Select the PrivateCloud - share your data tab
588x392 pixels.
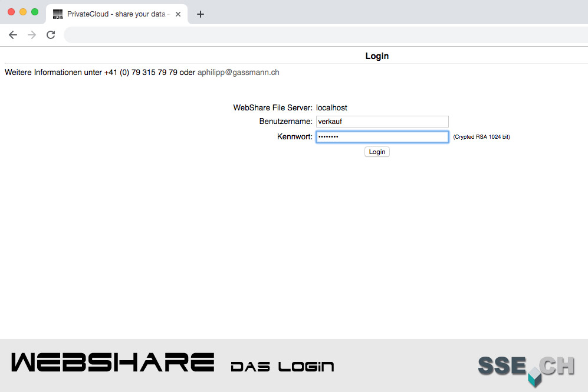point(117,14)
